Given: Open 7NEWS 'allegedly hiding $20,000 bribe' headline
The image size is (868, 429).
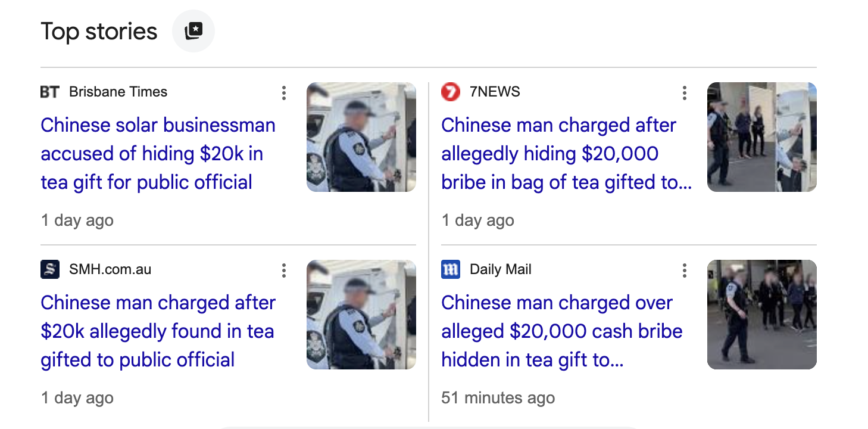Looking at the screenshot, I should [x=566, y=154].
